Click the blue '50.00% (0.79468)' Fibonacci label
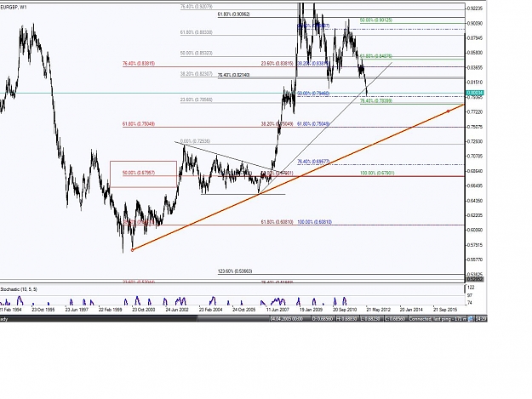 coord(313,94)
